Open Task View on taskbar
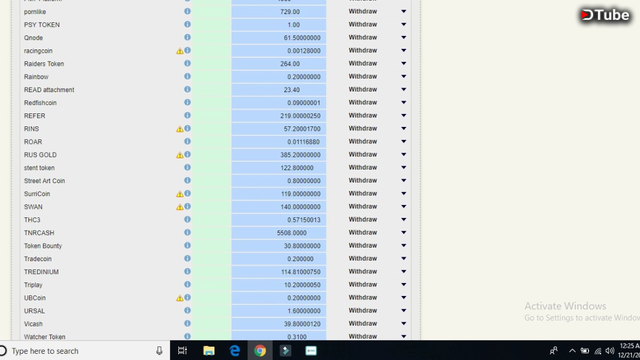The width and height of the screenshot is (640, 360). pyautogui.click(x=182, y=351)
